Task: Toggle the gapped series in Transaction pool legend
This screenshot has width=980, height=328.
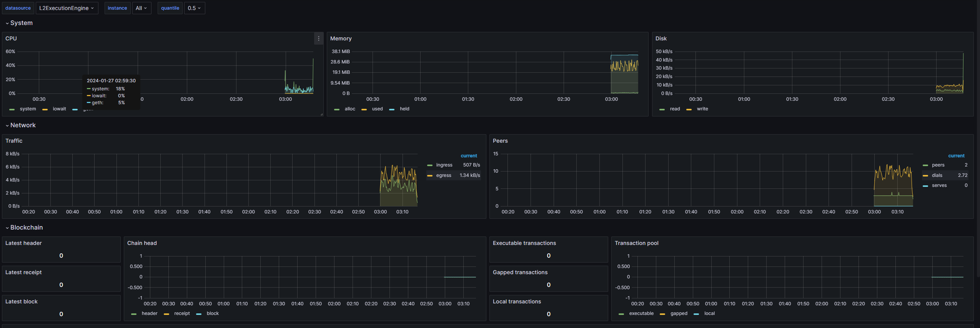Action: pos(679,313)
